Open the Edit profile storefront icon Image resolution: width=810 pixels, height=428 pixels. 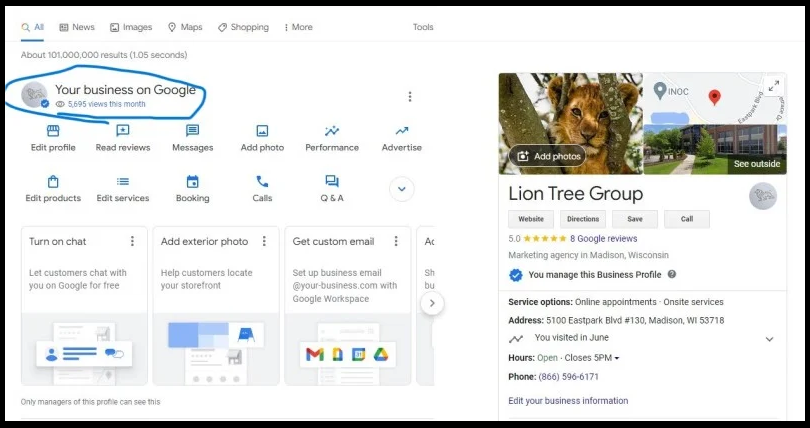pos(53,131)
